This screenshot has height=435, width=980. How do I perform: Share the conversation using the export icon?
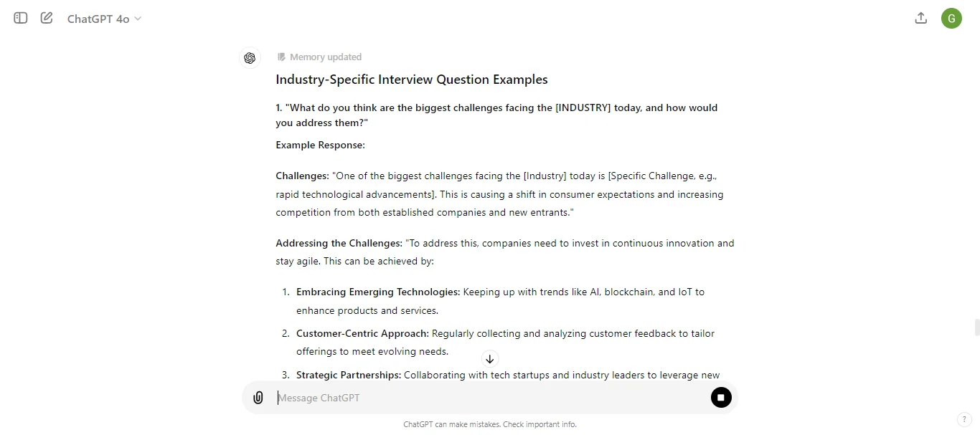920,18
